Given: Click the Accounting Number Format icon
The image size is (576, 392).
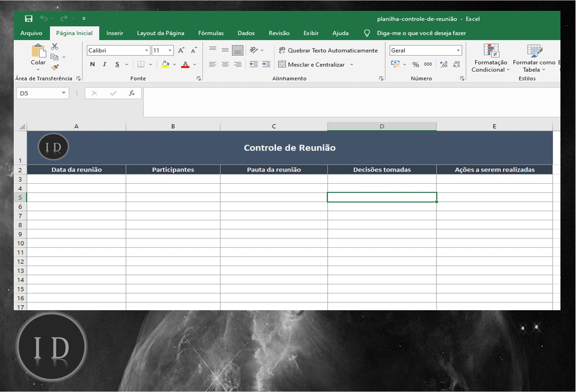Looking at the screenshot, I should tap(395, 64).
